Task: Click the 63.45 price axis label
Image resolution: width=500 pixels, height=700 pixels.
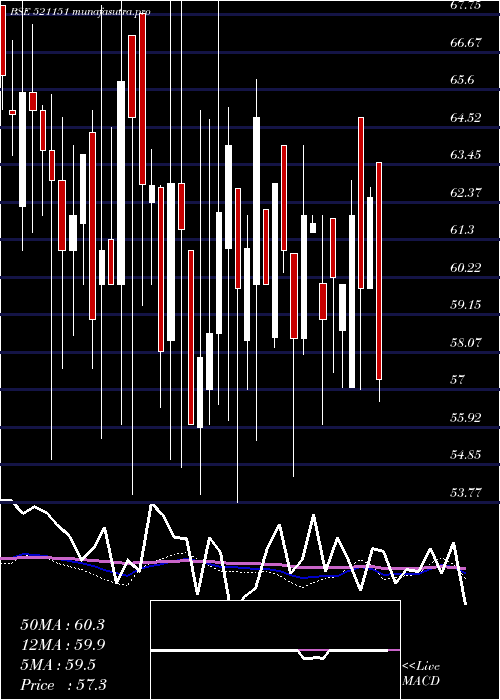Action: coord(466,155)
